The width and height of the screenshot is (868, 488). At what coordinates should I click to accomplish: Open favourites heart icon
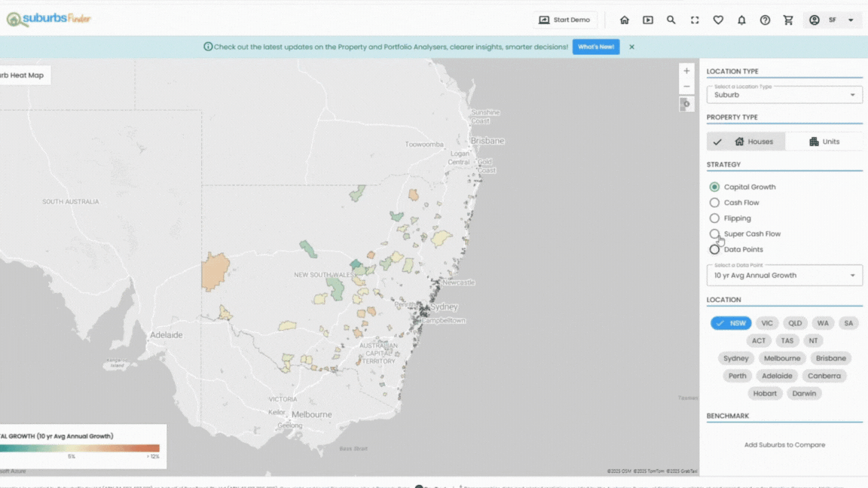pos(718,20)
